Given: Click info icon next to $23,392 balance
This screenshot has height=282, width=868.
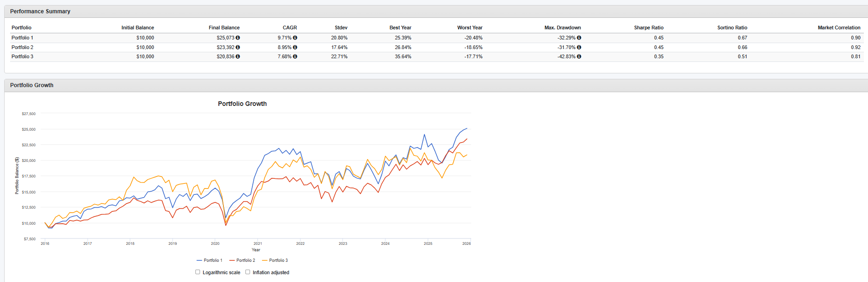Looking at the screenshot, I should 238,47.
